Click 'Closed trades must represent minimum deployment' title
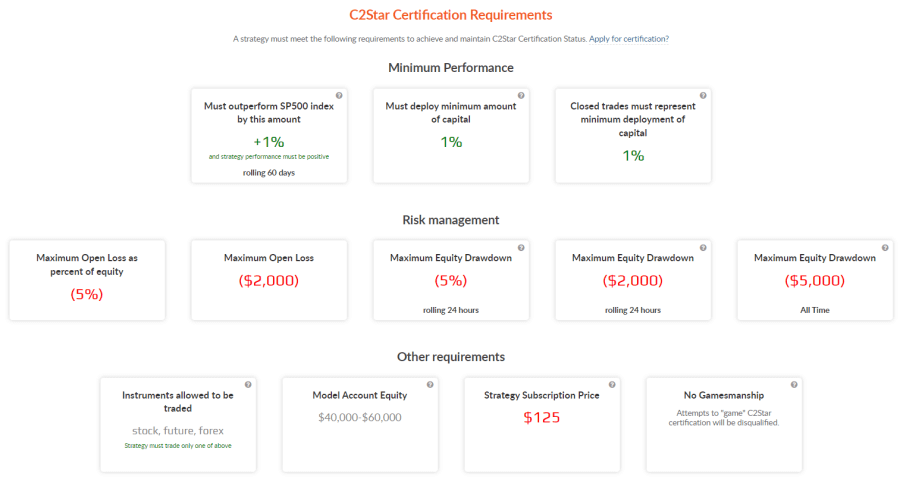The image size is (900, 489). 633,119
